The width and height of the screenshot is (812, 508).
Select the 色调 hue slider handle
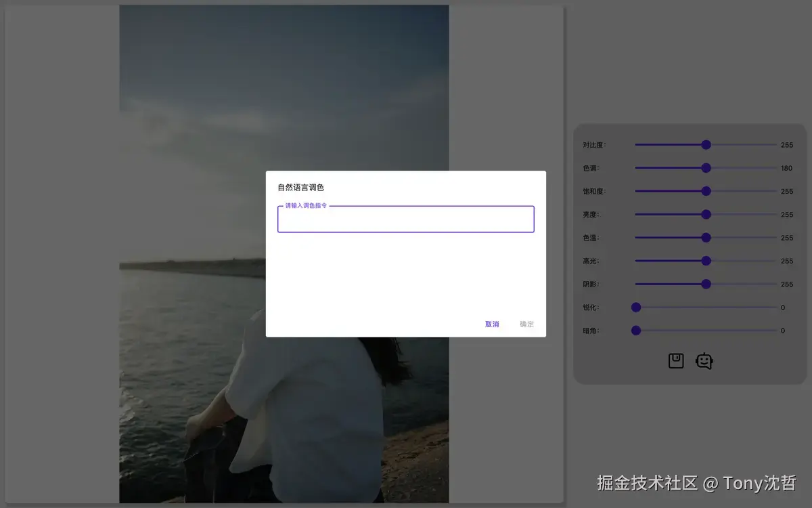point(706,168)
